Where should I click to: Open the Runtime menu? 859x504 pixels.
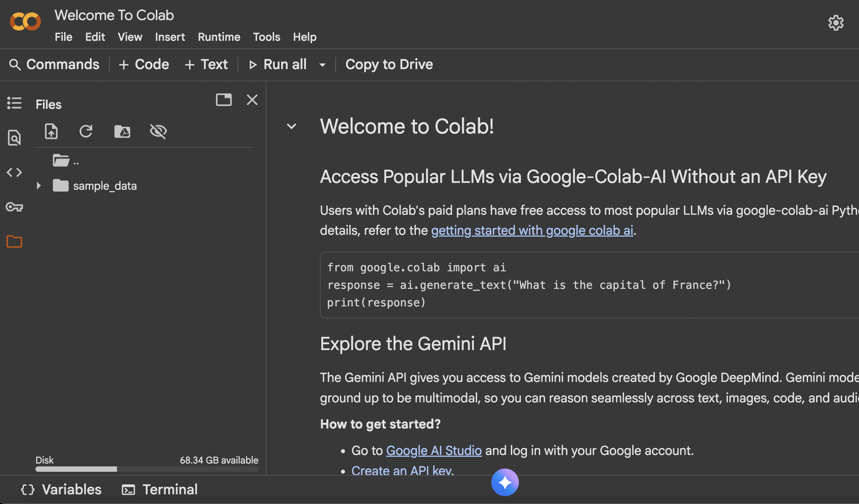[x=219, y=37]
